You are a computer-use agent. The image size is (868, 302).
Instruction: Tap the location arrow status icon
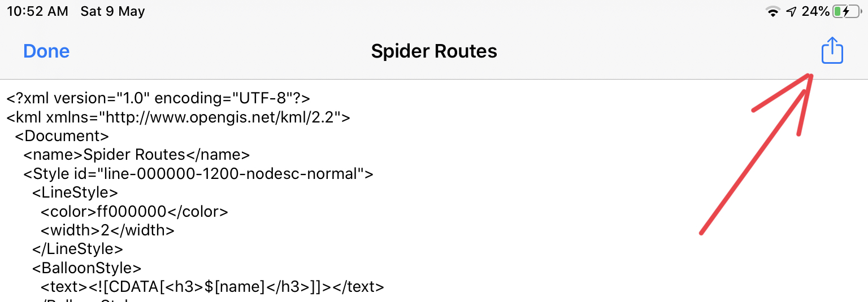point(791,12)
